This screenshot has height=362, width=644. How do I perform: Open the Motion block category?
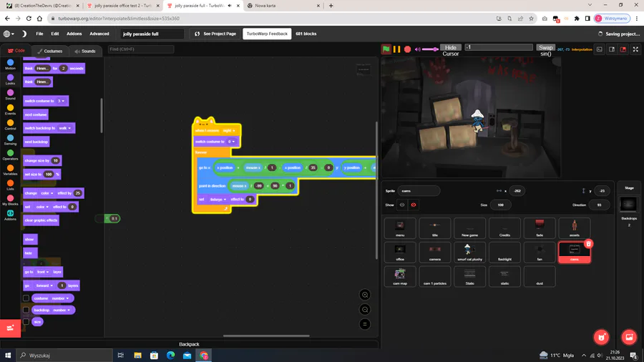tap(10, 64)
